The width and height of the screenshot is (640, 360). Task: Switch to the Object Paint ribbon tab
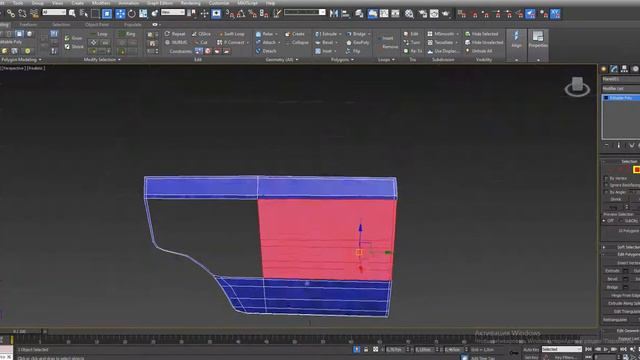click(97, 24)
